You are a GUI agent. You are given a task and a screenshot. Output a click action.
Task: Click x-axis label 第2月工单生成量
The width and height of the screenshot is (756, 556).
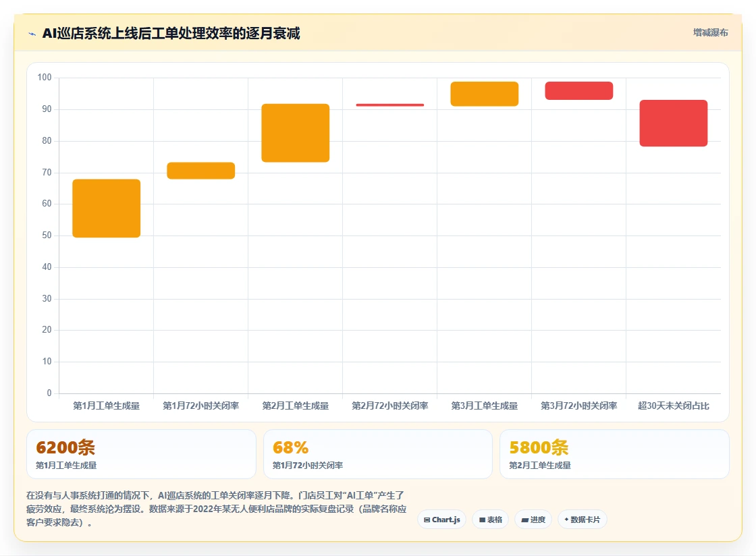pyautogui.click(x=296, y=406)
